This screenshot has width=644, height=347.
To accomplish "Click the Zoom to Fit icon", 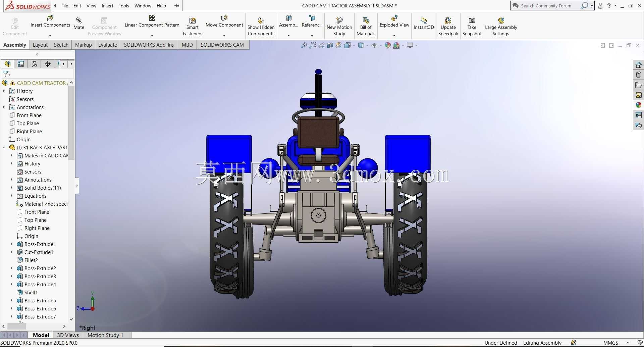I will (304, 45).
